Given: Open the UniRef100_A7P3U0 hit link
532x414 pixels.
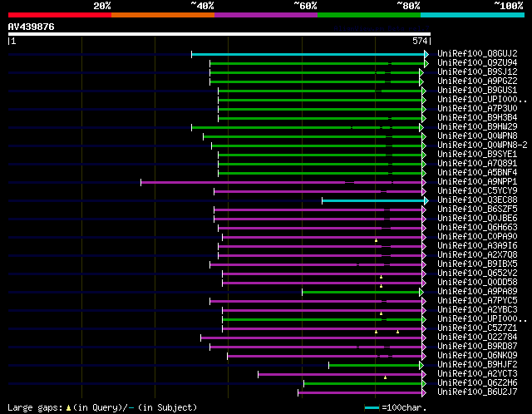Looking at the screenshot, I should (x=477, y=109).
